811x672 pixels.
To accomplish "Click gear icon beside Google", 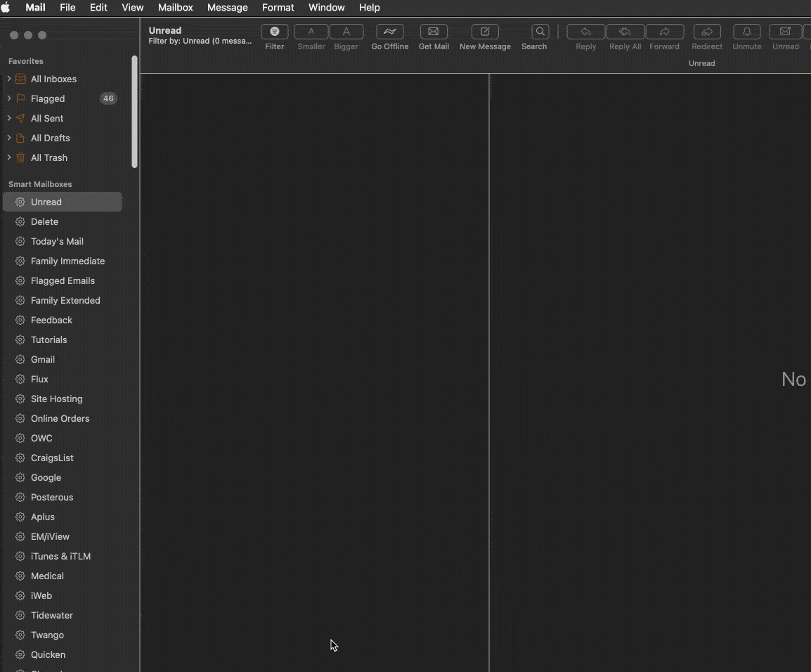I will click(20, 477).
